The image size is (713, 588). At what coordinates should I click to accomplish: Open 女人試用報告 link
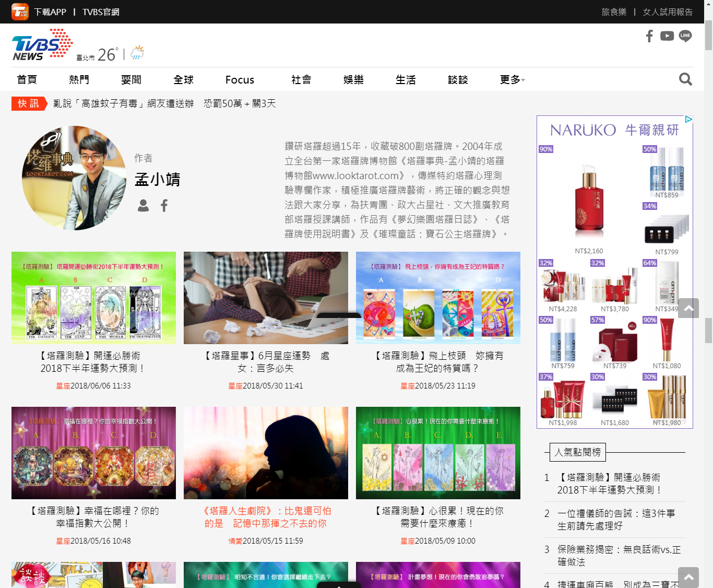(x=668, y=12)
